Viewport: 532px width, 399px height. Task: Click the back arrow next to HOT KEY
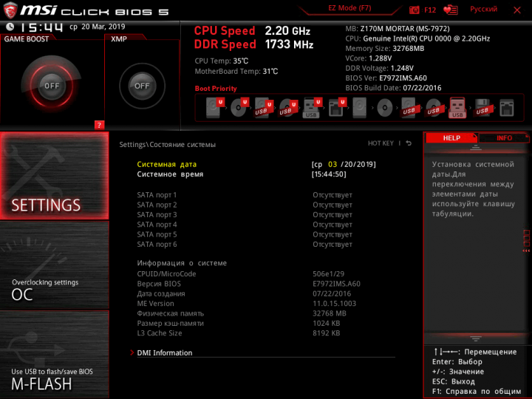[409, 143]
